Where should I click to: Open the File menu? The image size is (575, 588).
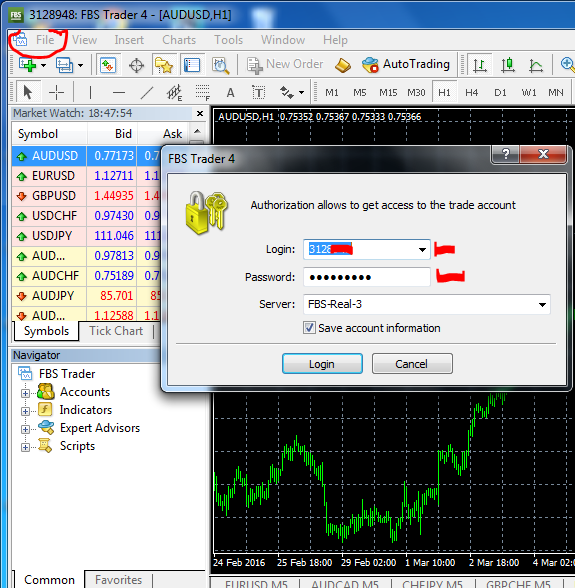click(45, 40)
